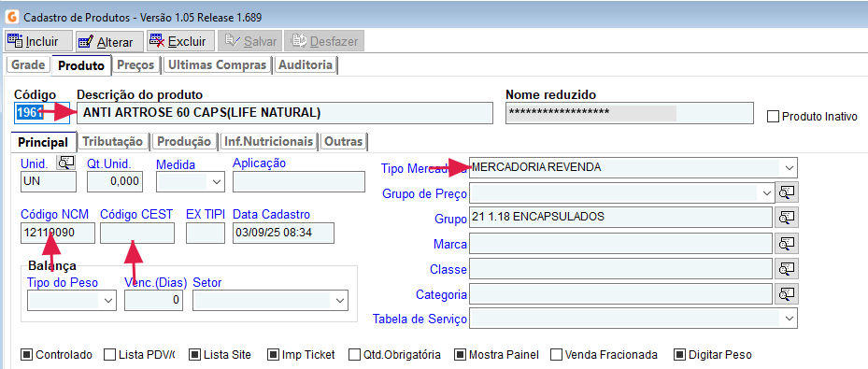
Task: Click the Marca lookup icon
Action: click(787, 244)
